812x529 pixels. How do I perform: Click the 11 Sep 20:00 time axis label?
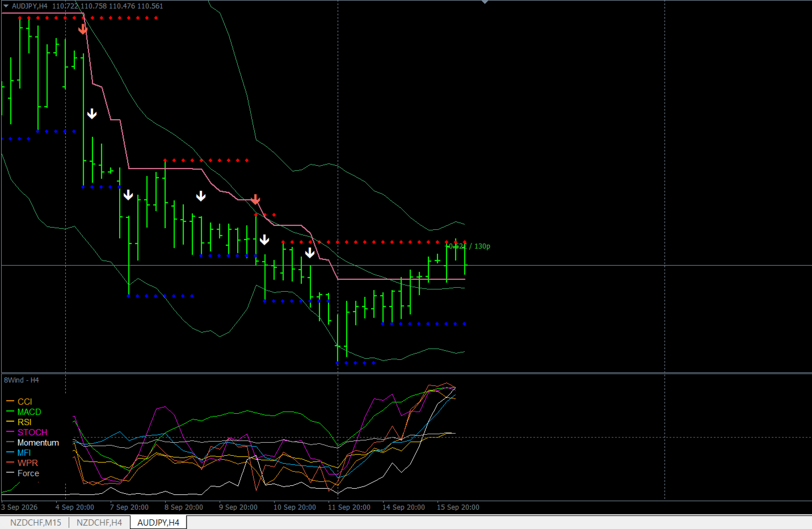click(349, 507)
